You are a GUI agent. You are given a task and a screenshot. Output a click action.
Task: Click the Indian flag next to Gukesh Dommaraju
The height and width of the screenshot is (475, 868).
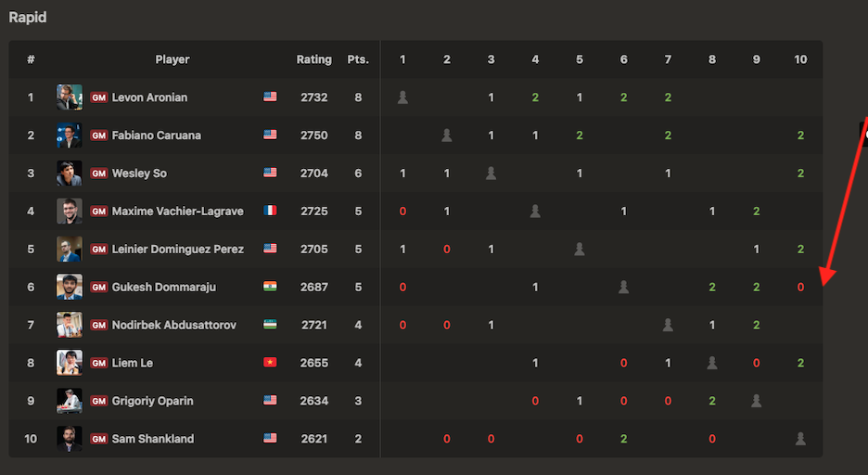270,287
